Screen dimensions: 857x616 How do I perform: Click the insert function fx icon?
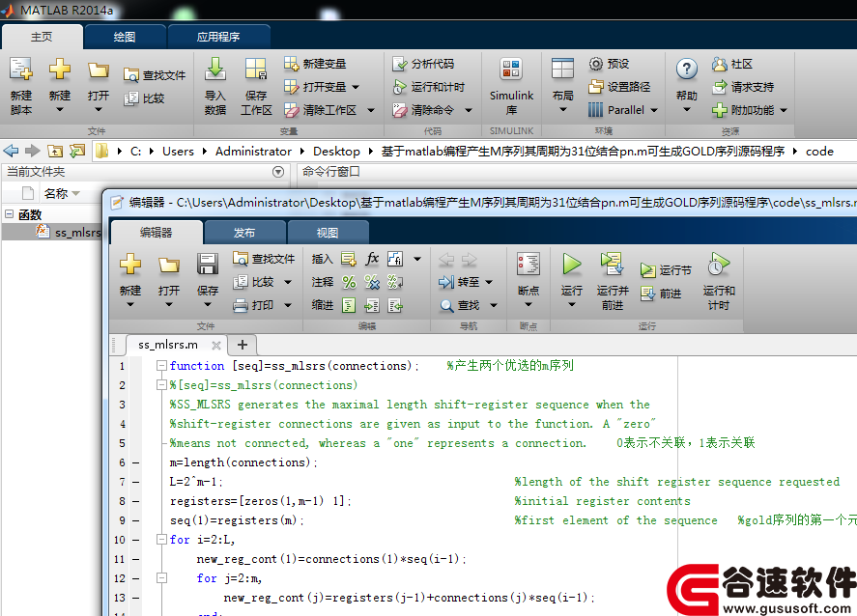[x=372, y=259]
